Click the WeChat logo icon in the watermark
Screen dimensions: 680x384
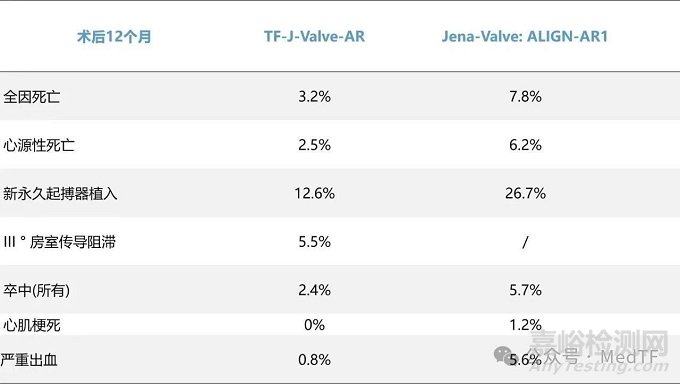tap(506, 356)
